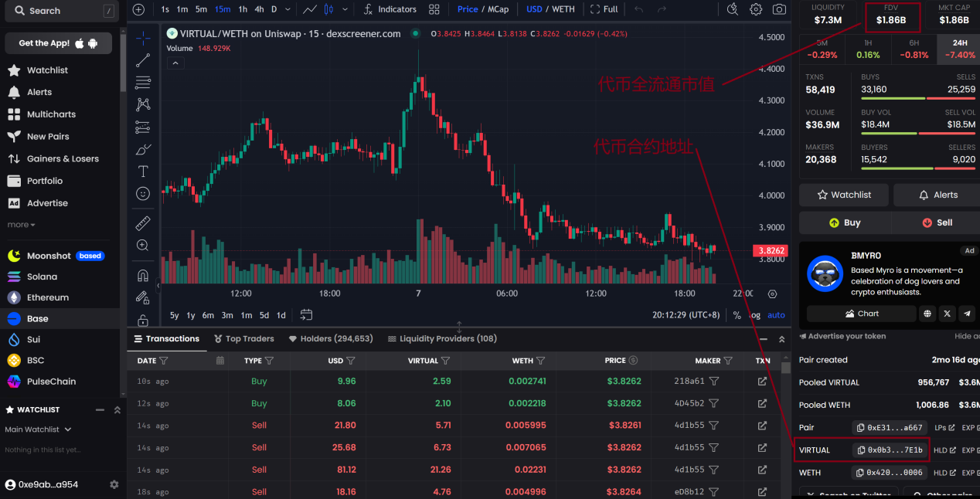The width and height of the screenshot is (980, 499).
Task: Open the timeframe dropdown arrow after D
Action: point(288,9)
